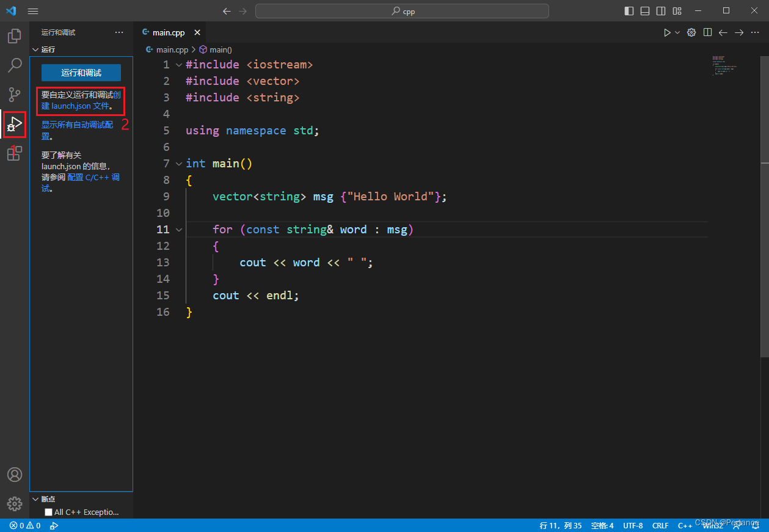Open the Accounts menu icon
769x532 pixels.
click(x=15, y=475)
